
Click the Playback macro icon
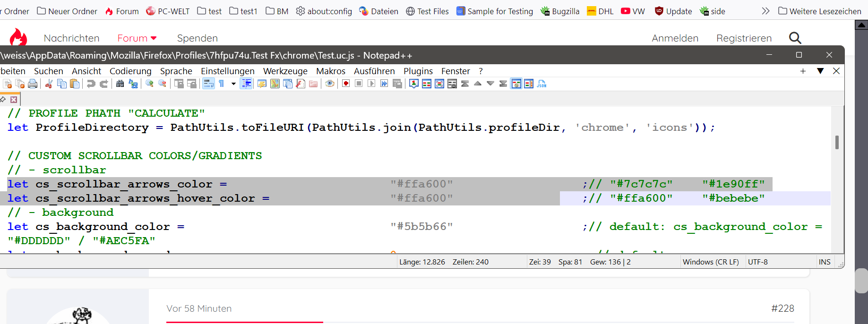(371, 84)
